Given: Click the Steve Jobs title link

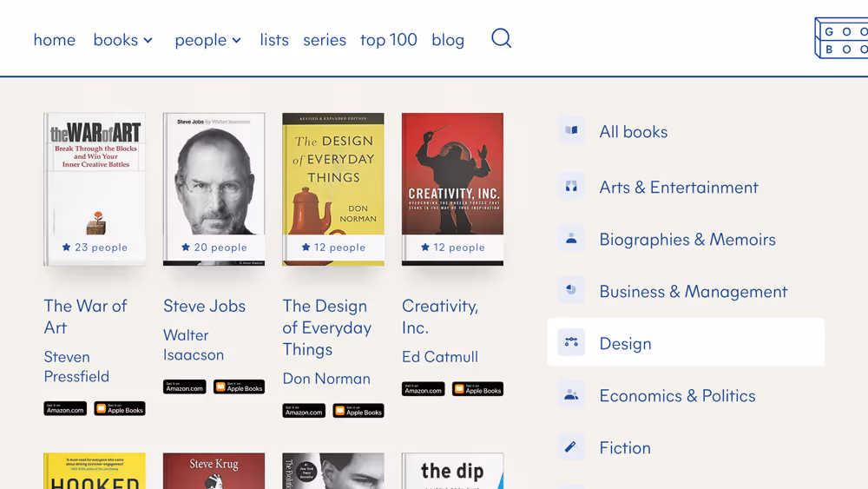Looking at the screenshot, I should tap(204, 306).
